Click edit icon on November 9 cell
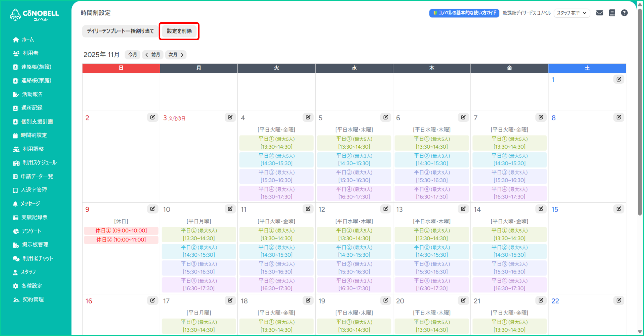The height and width of the screenshot is (336, 644). click(x=153, y=209)
